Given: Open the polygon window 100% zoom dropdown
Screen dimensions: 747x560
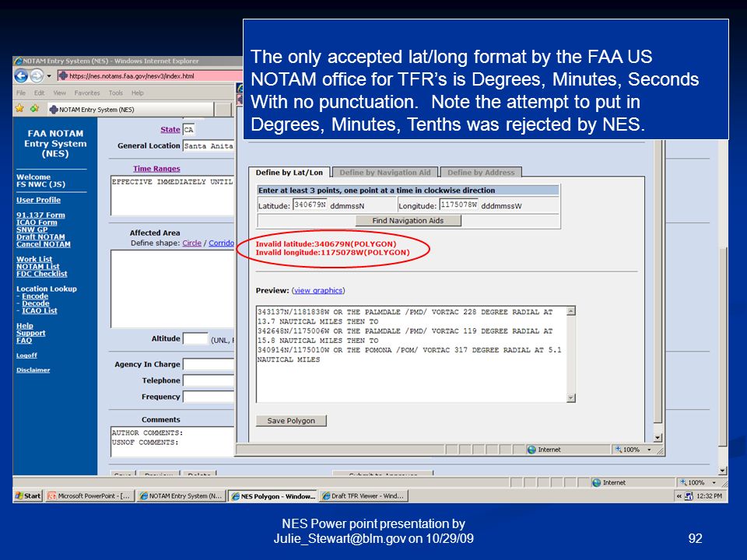Looking at the screenshot, I should pyautogui.click(x=649, y=450).
